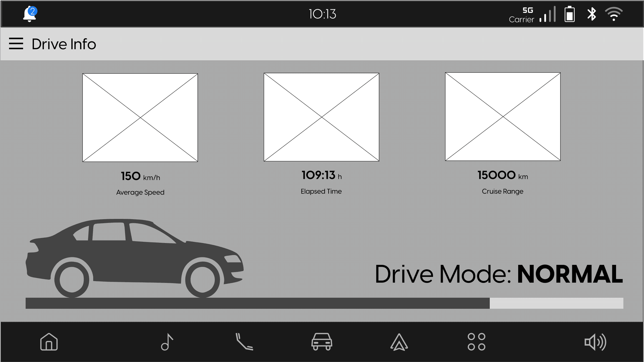Screen dimensions: 644x362
Task: Click the Cruise Range image placeholder
Action: coord(502,117)
